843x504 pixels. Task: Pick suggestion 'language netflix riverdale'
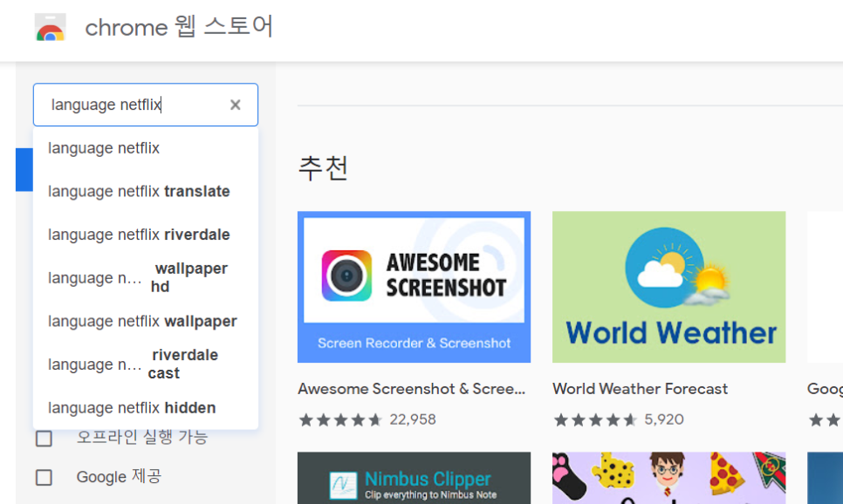145,235
